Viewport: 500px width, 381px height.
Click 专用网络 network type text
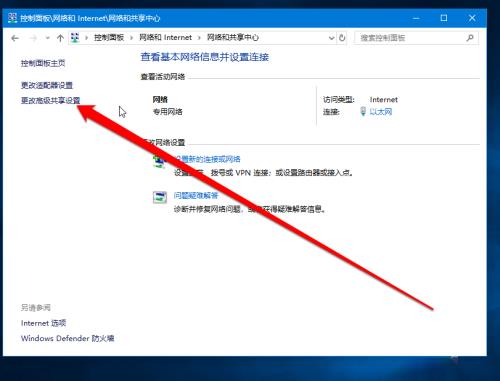pos(167,112)
